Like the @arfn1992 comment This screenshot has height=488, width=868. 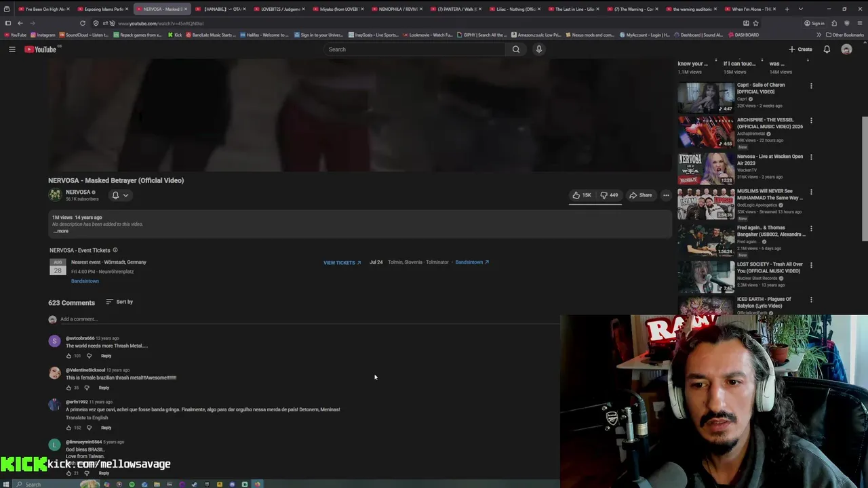pyautogui.click(x=68, y=428)
